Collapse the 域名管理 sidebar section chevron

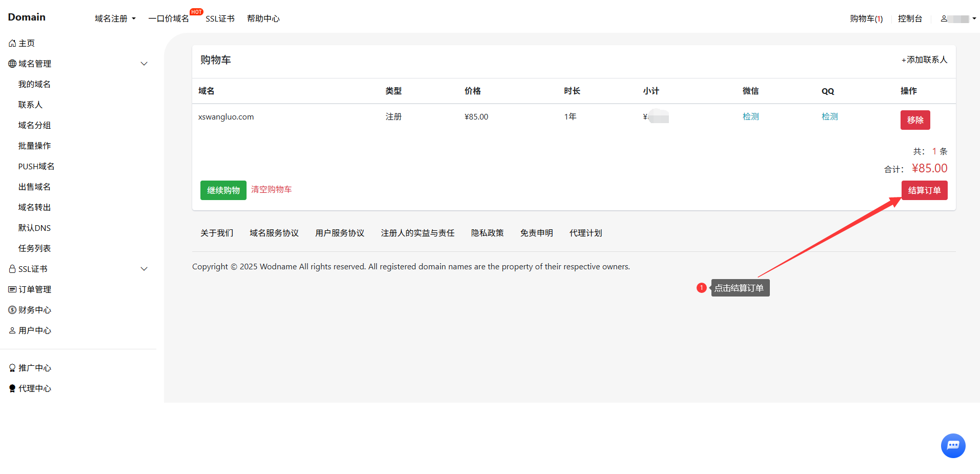click(x=144, y=64)
